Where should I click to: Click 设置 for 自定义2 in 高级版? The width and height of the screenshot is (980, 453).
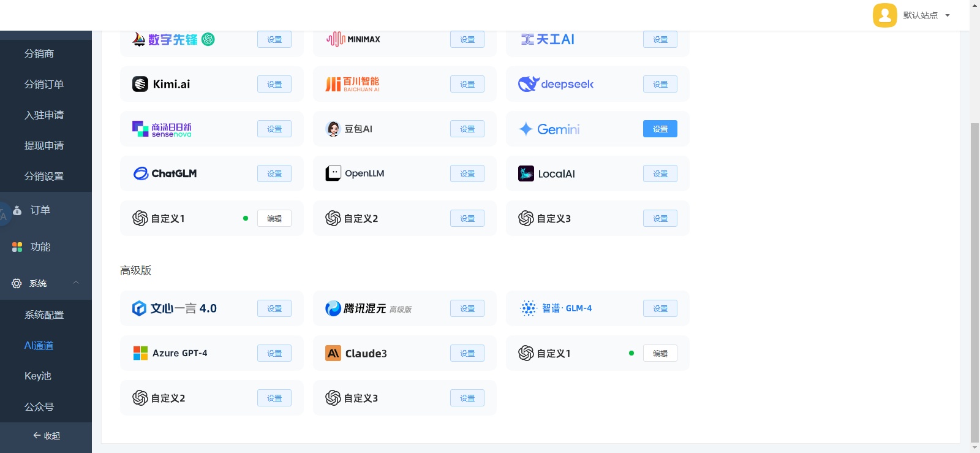pyautogui.click(x=274, y=398)
